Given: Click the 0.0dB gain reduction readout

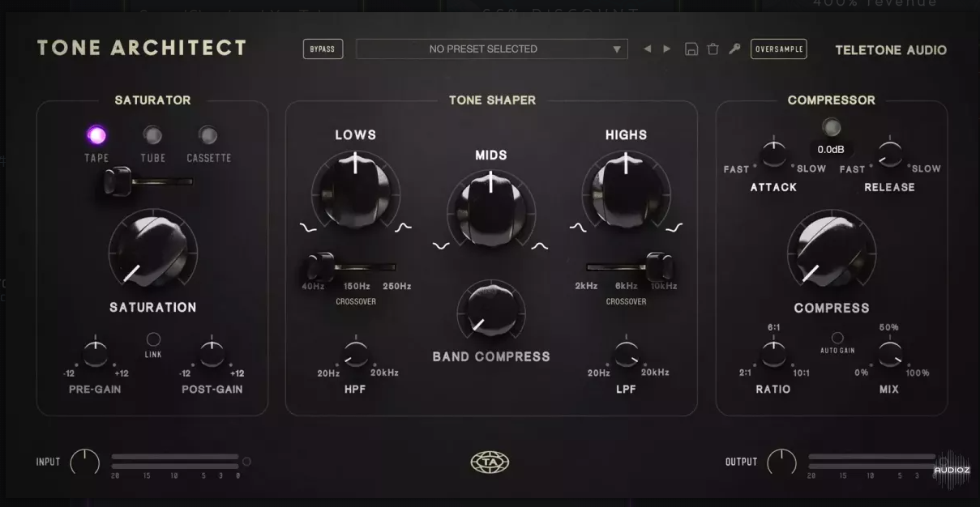Looking at the screenshot, I should pos(831,150).
